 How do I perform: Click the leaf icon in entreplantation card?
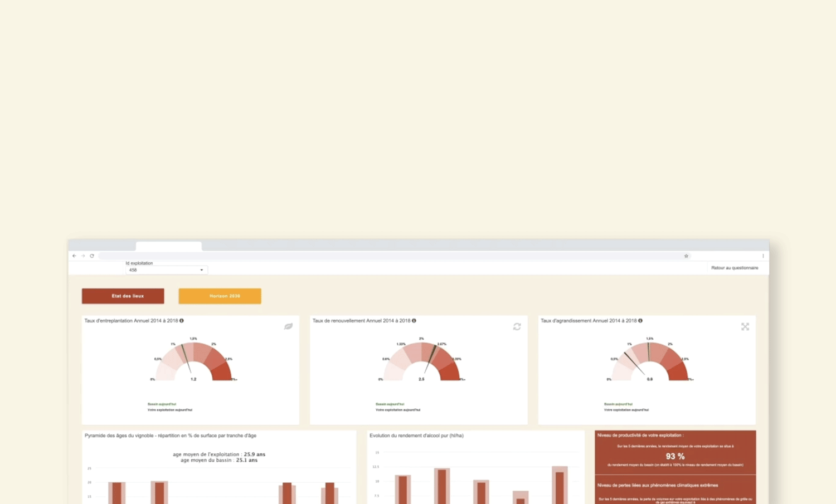pyautogui.click(x=288, y=326)
